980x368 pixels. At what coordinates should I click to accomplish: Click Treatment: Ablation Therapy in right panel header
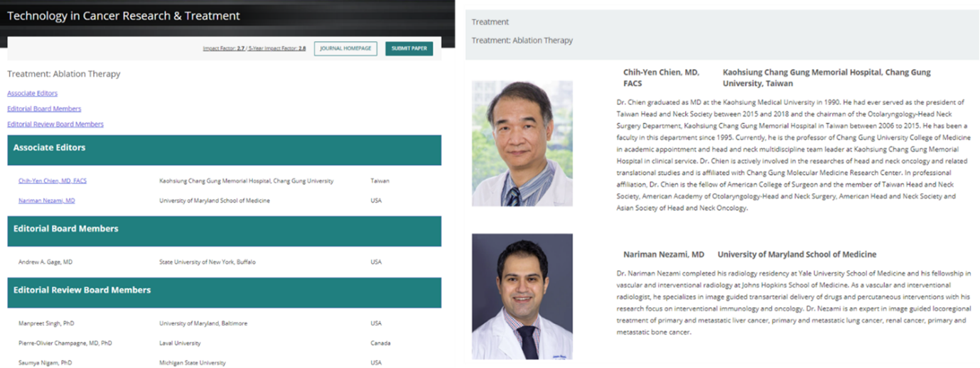[x=522, y=40]
